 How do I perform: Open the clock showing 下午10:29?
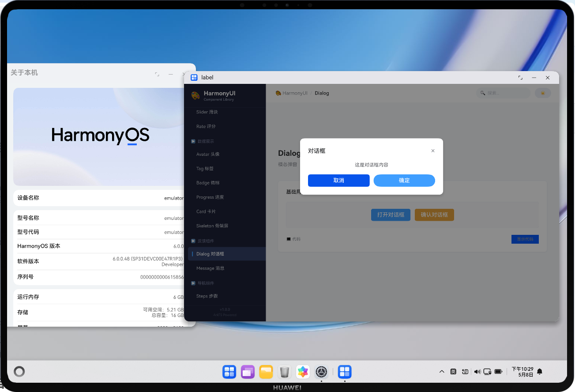pyautogui.click(x=522, y=372)
